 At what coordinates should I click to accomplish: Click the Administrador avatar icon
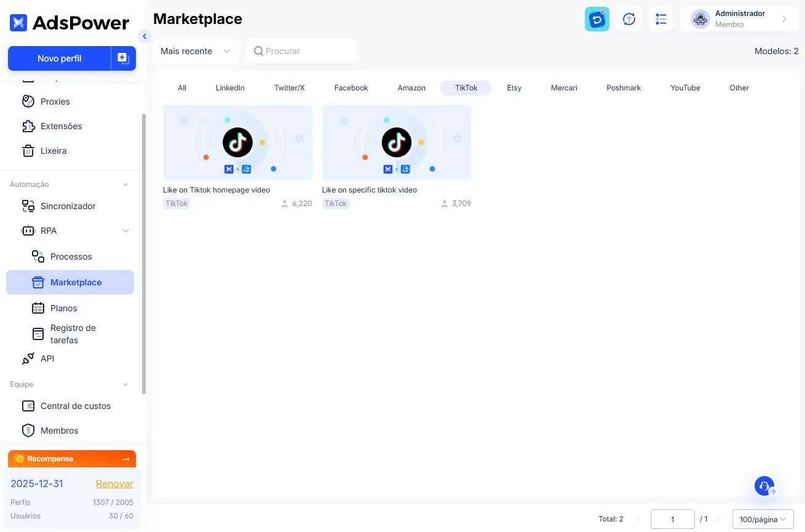pos(700,19)
